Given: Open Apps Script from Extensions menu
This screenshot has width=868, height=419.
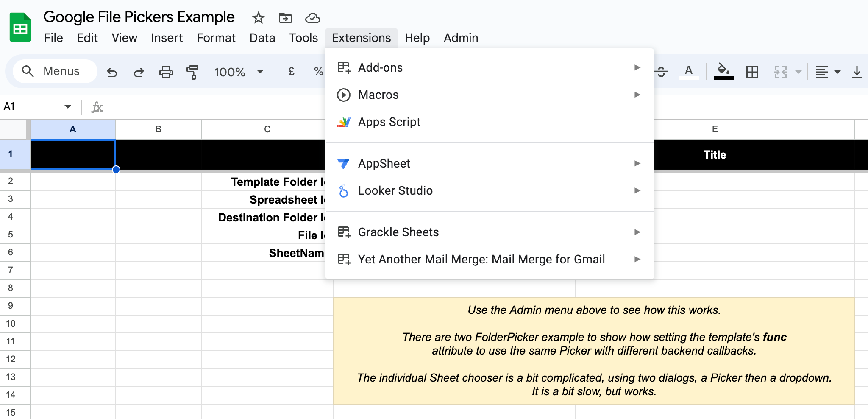Looking at the screenshot, I should pos(389,122).
